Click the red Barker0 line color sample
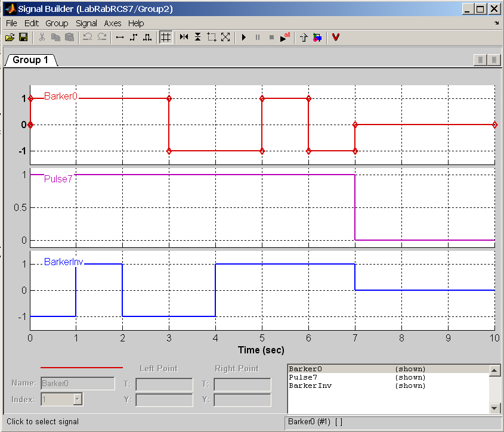The width and height of the screenshot is (504, 432). click(81, 368)
